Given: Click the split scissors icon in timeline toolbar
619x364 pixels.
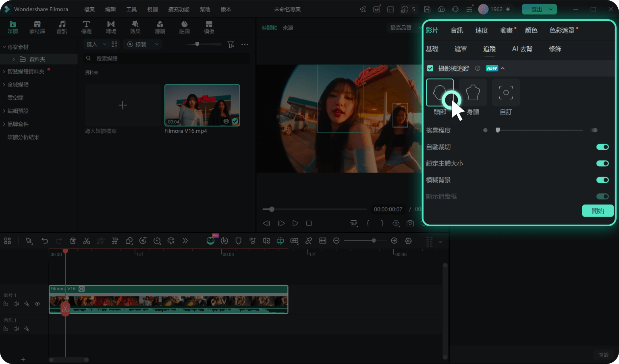Looking at the screenshot, I should [87, 241].
